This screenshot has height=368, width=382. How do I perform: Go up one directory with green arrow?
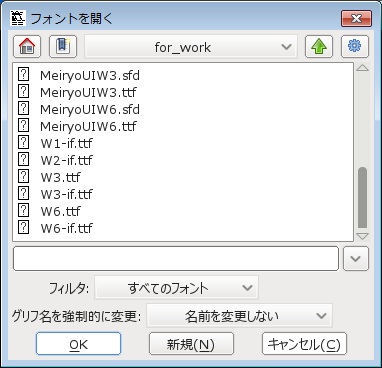[x=319, y=47]
